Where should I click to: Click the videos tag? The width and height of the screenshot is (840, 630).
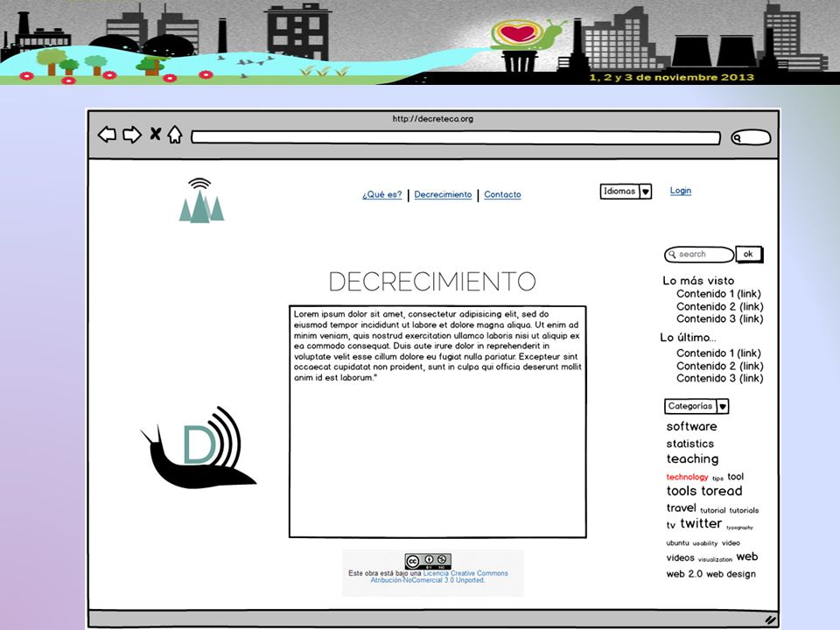[680, 558]
